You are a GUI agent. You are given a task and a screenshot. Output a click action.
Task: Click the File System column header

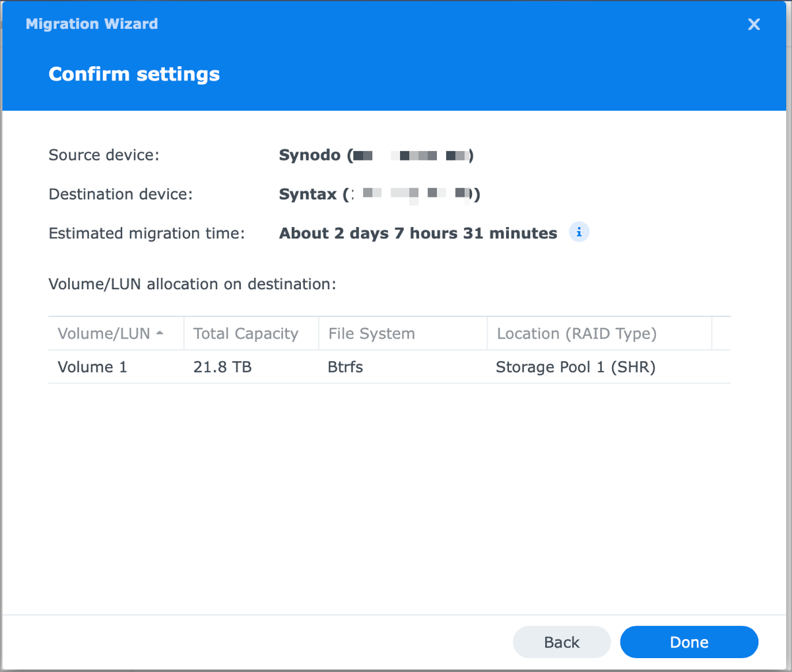pyautogui.click(x=372, y=334)
